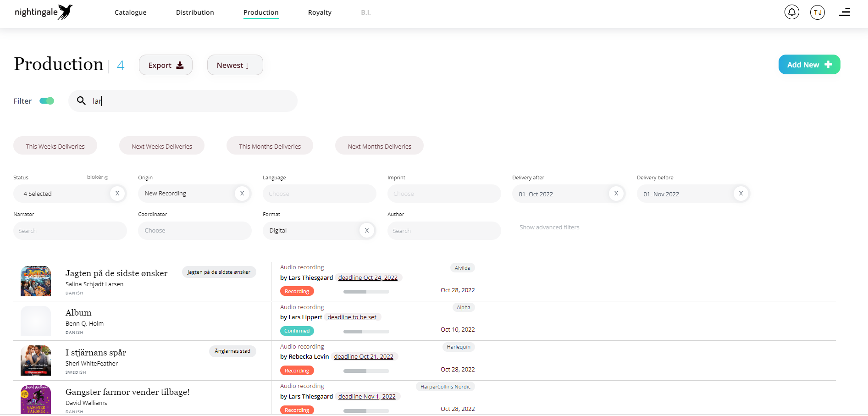Clear the Status filter selection
Image resolution: width=868 pixels, height=416 pixels.
tap(117, 194)
